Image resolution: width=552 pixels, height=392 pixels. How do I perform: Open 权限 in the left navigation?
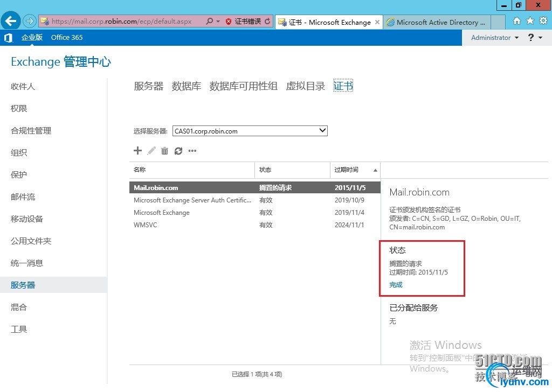pos(19,109)
